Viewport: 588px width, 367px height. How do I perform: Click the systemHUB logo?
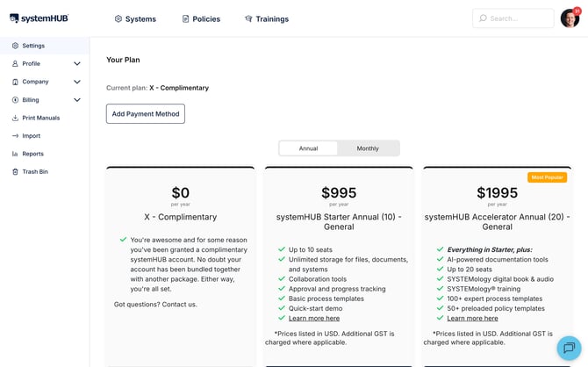[39, 18]
